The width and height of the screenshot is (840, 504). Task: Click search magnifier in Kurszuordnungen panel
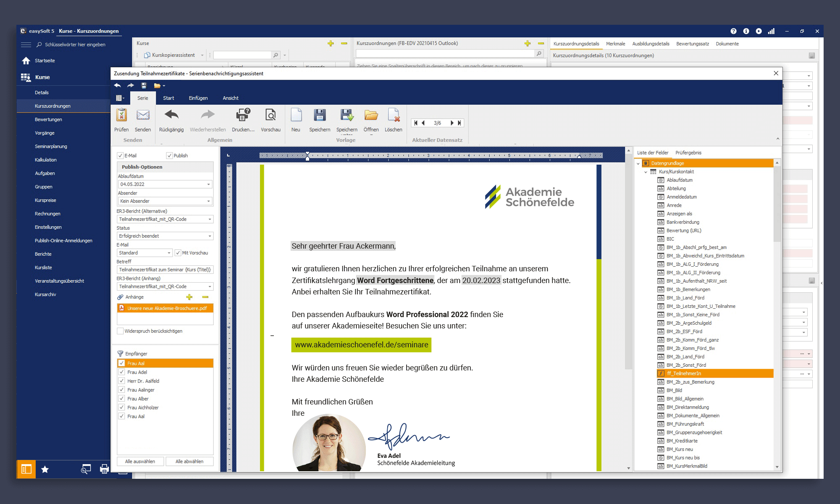[x=539, y=54]
